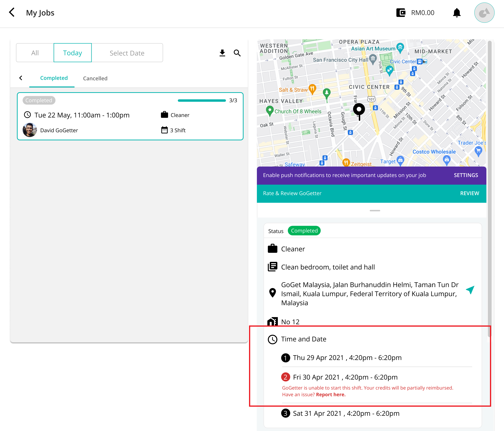
Task: Click the clock icon in the job card
Action: (27, 115)
